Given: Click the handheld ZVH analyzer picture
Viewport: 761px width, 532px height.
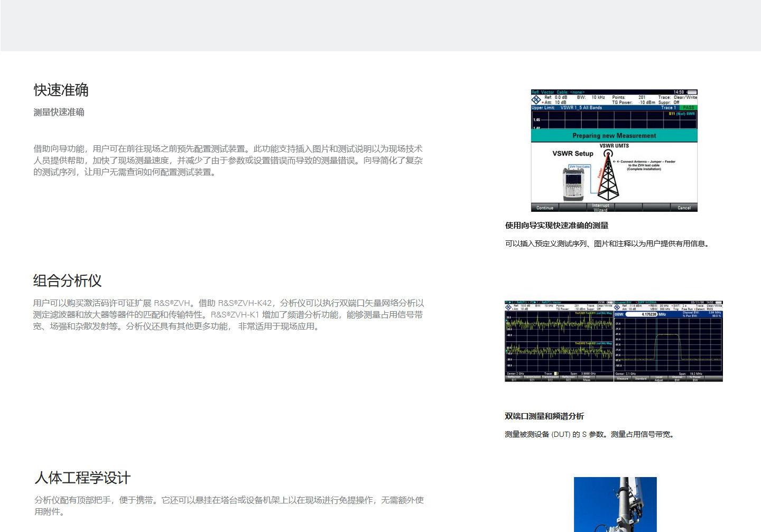Looking at the screenshot, I should coord(573,183).
